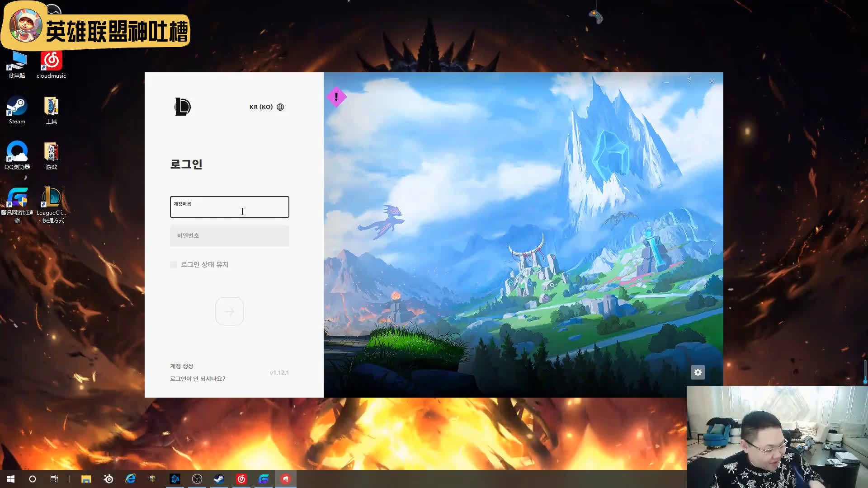Click the League of Legends logo
Image resolution: width=868 pixels, height=488 pixels.
coord(183,107)
